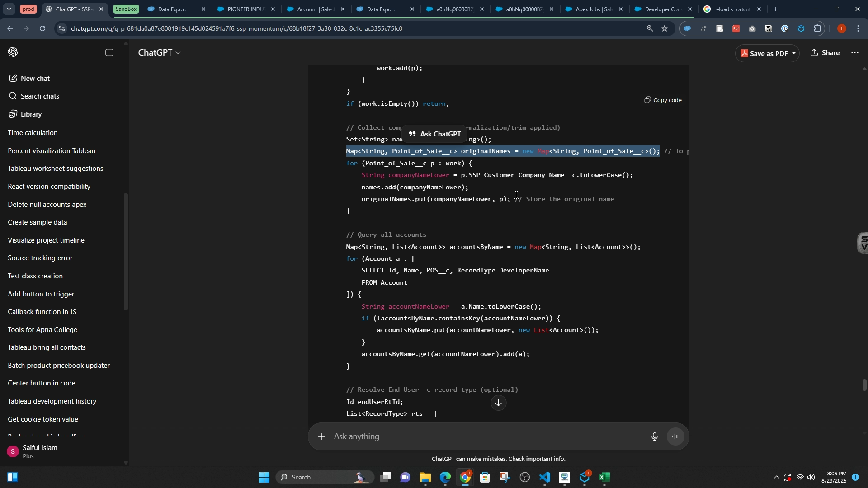Open the three-dot conversation options menu

pyautogui.click(x=855, y=53)
